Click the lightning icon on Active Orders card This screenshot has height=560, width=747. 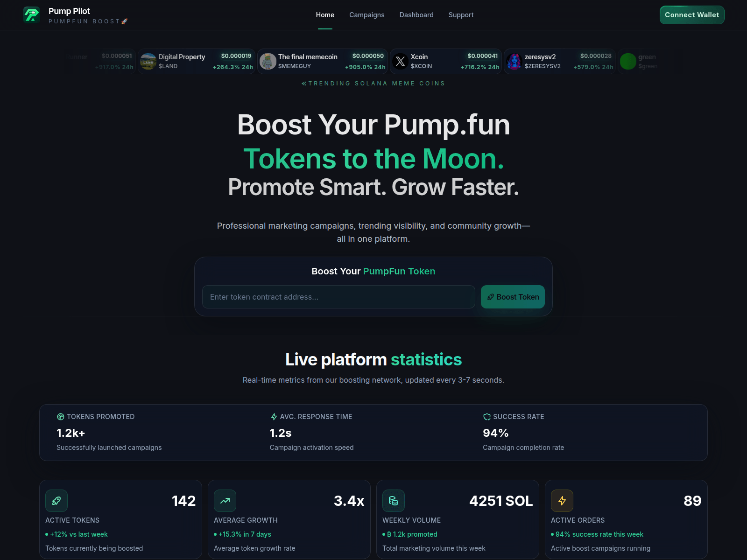click(x=562, y=501)
